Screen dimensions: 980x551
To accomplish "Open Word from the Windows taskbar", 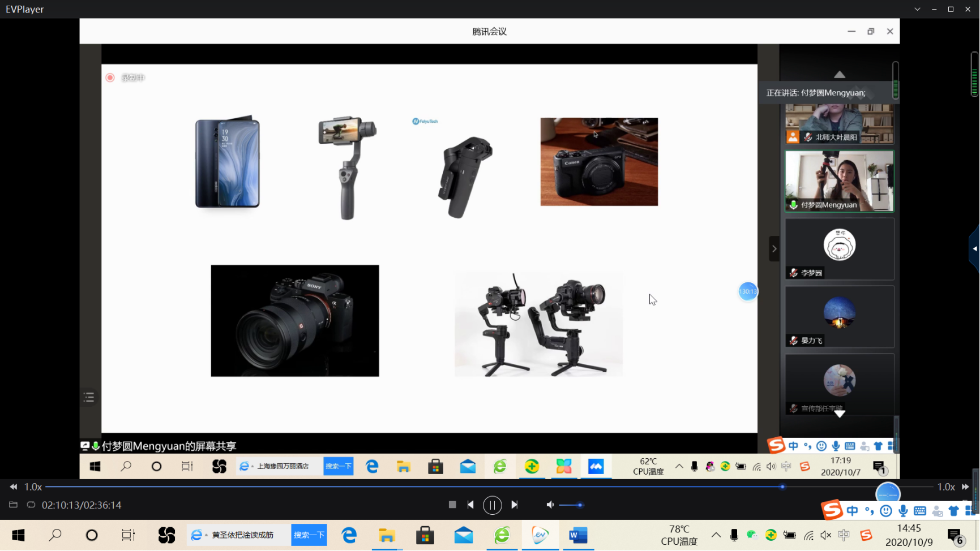I will point(578,535).
